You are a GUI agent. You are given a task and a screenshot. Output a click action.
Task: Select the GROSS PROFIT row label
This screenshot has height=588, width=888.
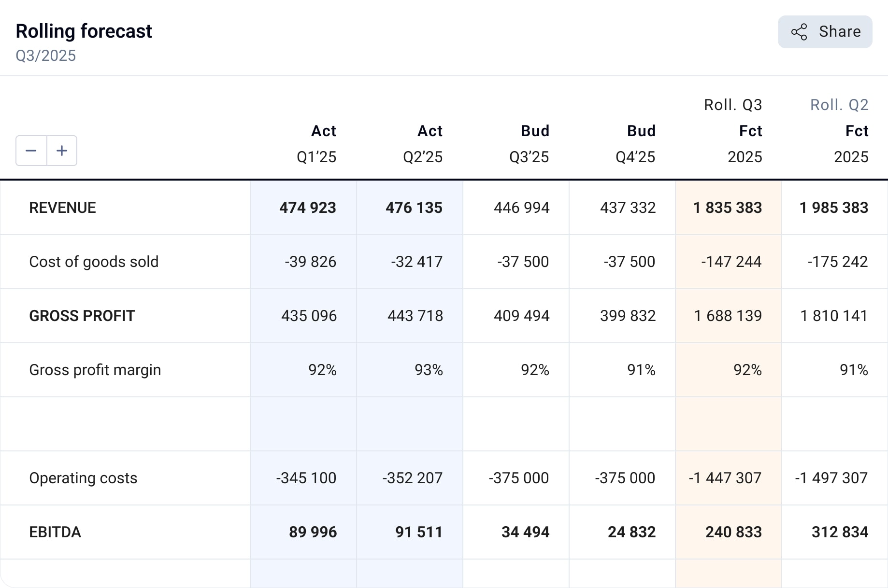82,316
